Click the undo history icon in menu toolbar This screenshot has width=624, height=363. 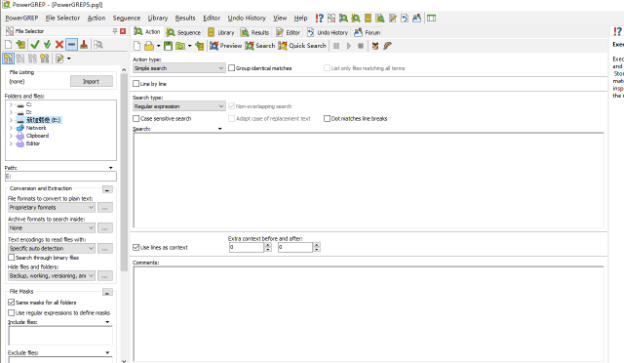(405, 18)
